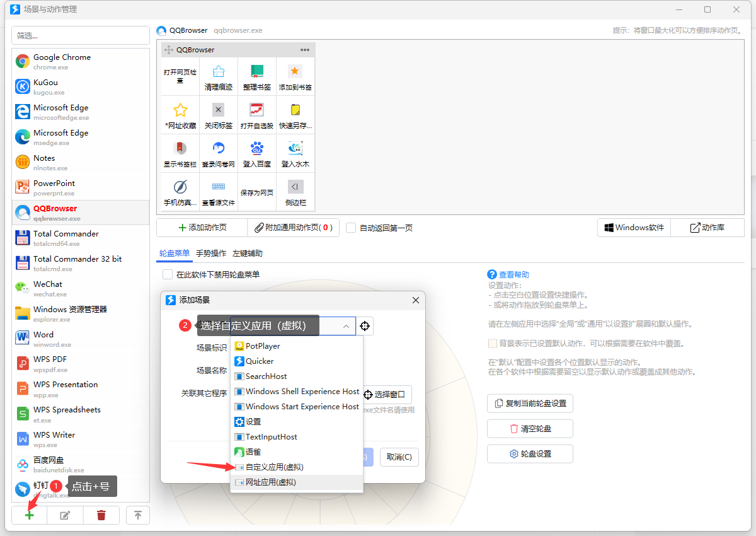Image resolution: width=756 pixels, height=536 pixels.
Task: Click the red trash delete icon
Action: [101, 515]
